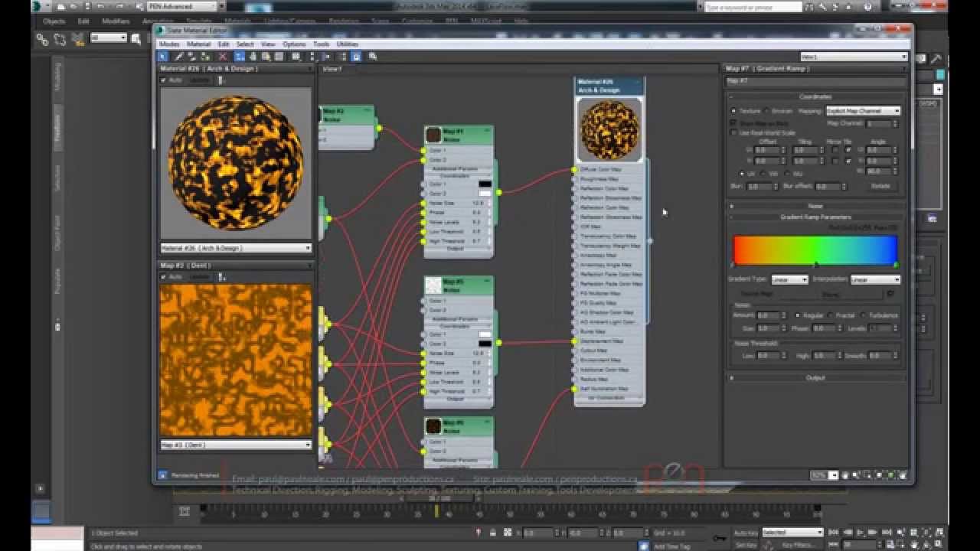Click Key Filters button
This screenshot has height=551, width=980.
click(797, 545)
